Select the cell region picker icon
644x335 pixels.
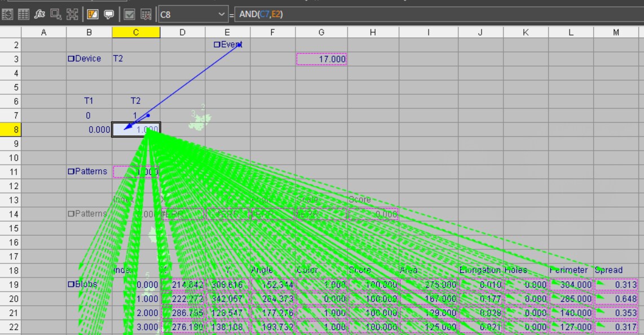56,15
